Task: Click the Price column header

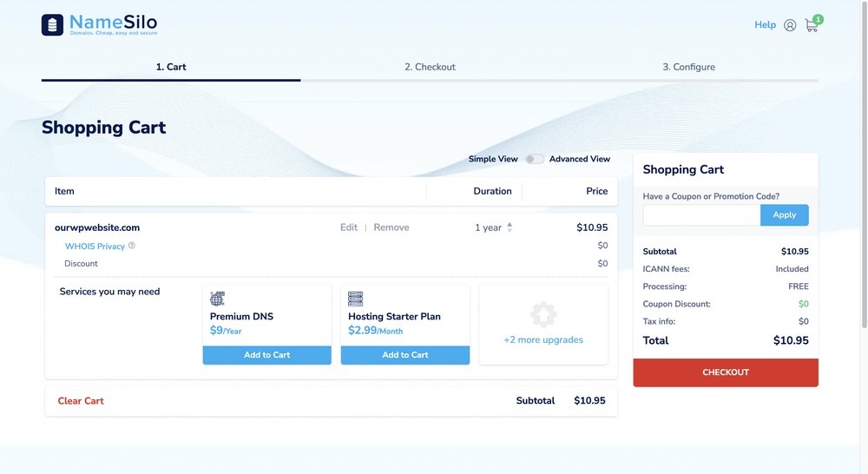Action: click(x=597, y=191)
